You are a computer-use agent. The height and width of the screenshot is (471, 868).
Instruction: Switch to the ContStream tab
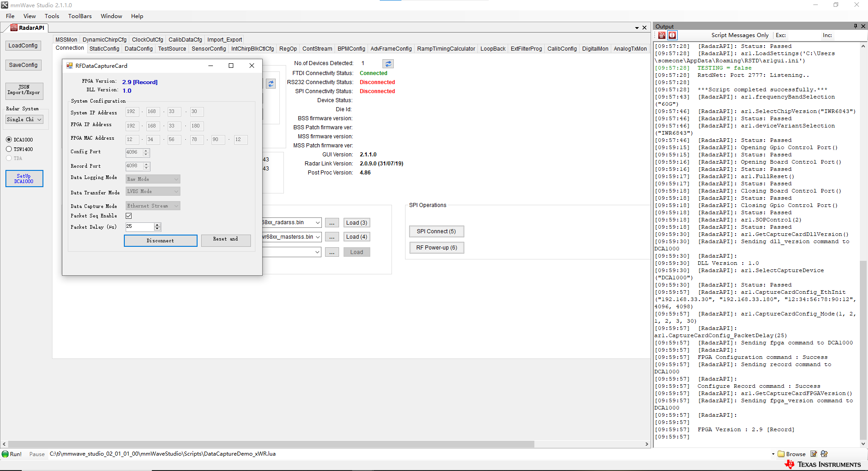pyautogui.click(x=317, y=49)
